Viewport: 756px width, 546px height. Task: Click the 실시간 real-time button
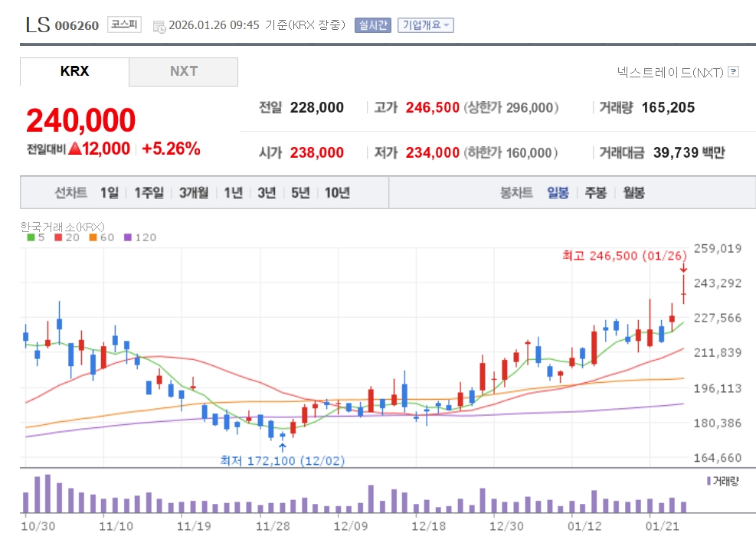click(372, 25)
